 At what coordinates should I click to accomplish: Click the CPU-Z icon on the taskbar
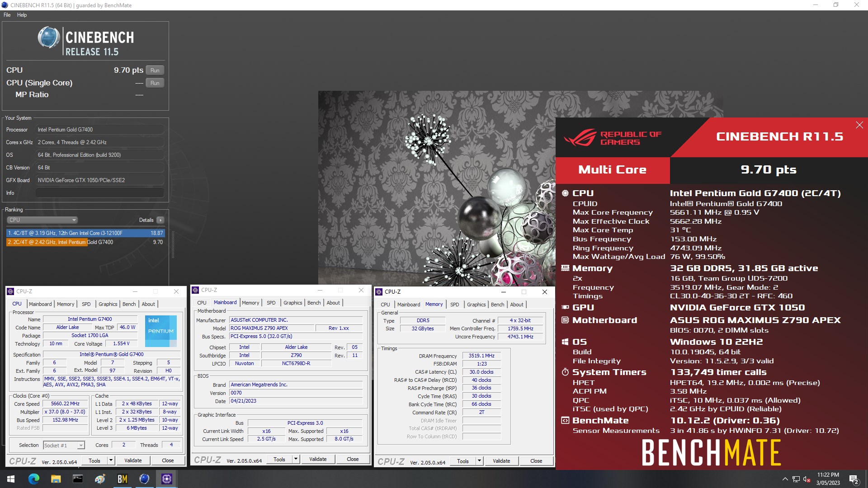[166, 479]
